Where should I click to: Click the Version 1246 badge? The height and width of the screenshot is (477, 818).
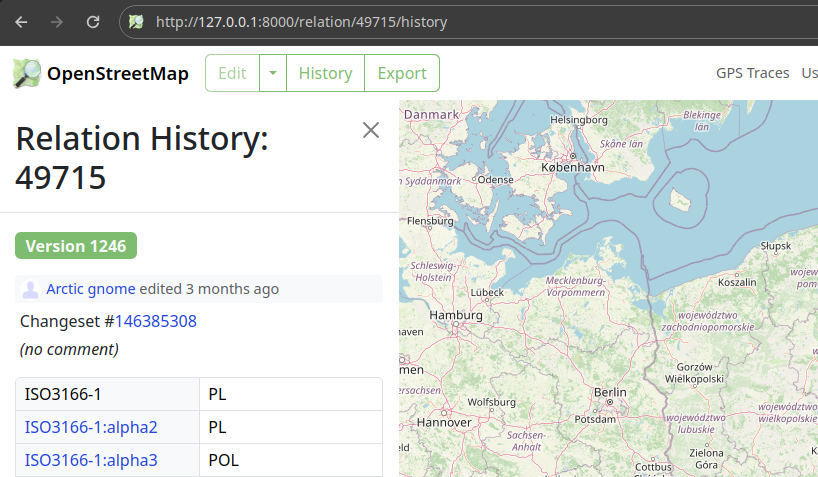[76, 246]
